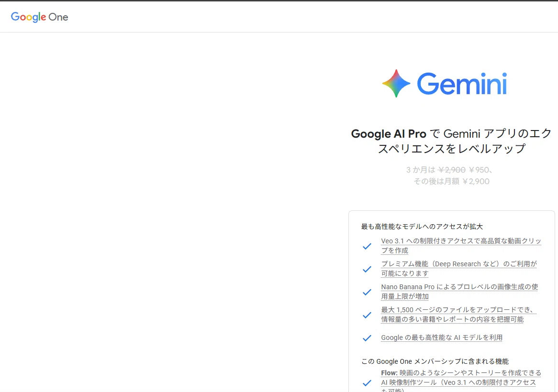Open 'Google の最も高性能な AI モデルを利用' item
Image resolution: width=558 pixels, height=392 pixels.
tap(442, 338)
